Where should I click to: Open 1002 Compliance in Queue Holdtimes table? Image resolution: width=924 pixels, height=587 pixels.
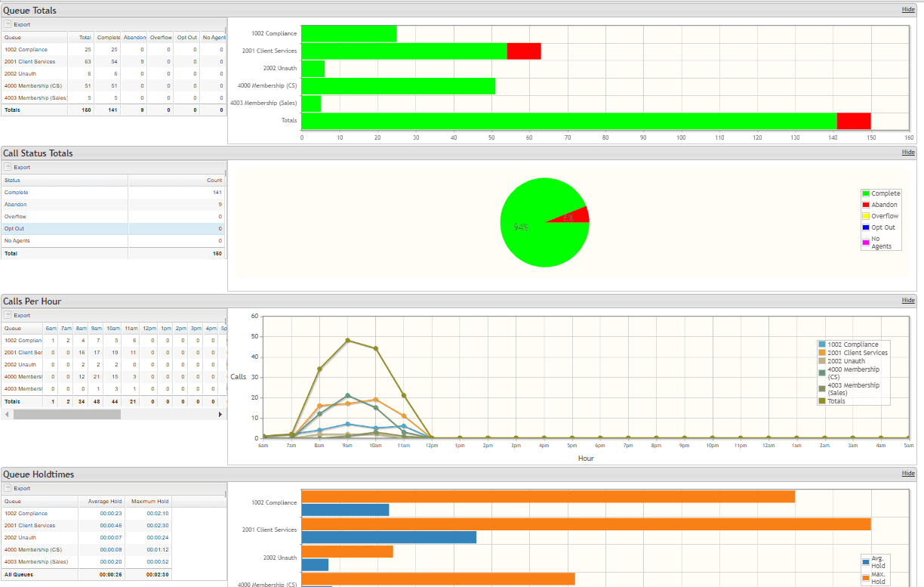26,514
